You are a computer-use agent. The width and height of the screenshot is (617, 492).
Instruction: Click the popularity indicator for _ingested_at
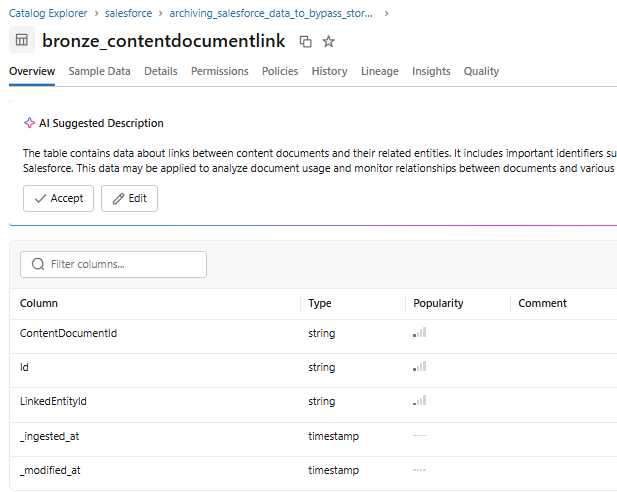coord(419,436)
